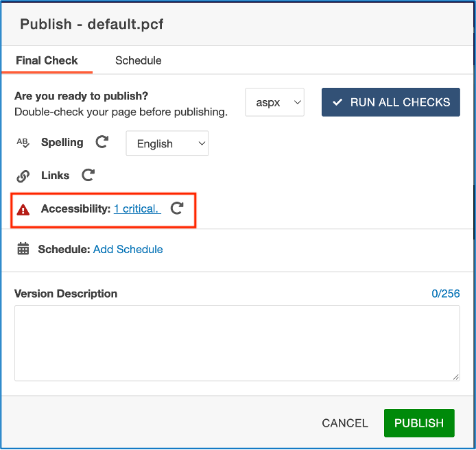The image size is (476, 450).
Task: Rerun the Accessibility check with refresh icon
Action: tap(177, 209)
